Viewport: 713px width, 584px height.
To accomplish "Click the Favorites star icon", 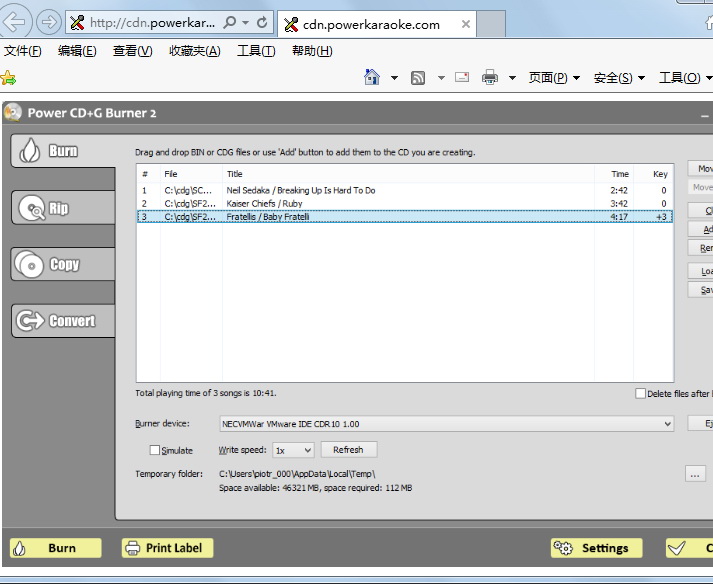I will click(8, 78).
